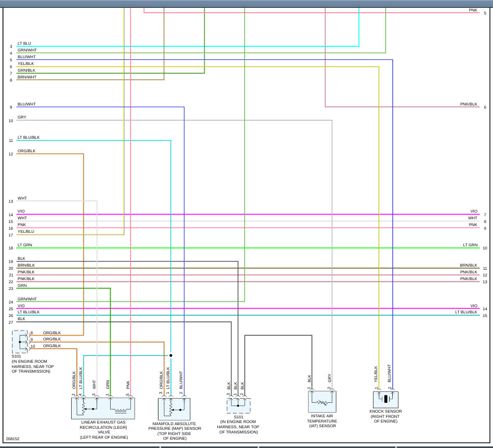
Task: Click the GRY wire label at pin 10
Action: click(x=22, y=117)
